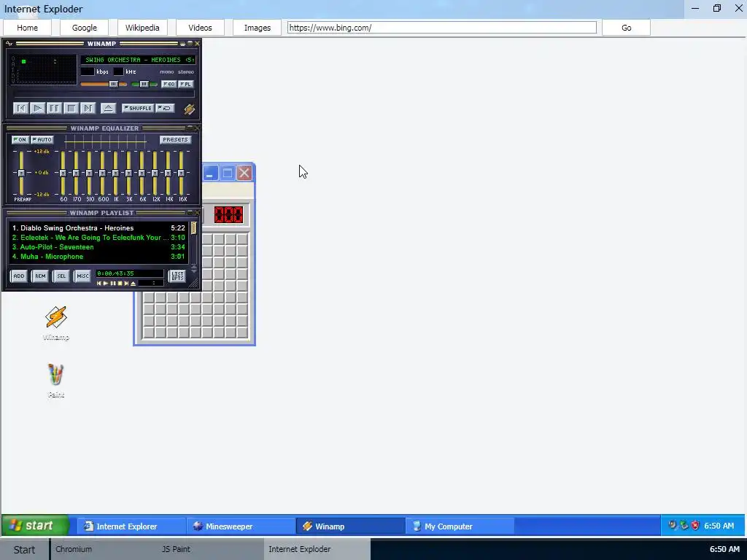Toggle the PL playlist window button
Image resolution: width=747 pixels, height=560 pixels.
tap(186, 85)
